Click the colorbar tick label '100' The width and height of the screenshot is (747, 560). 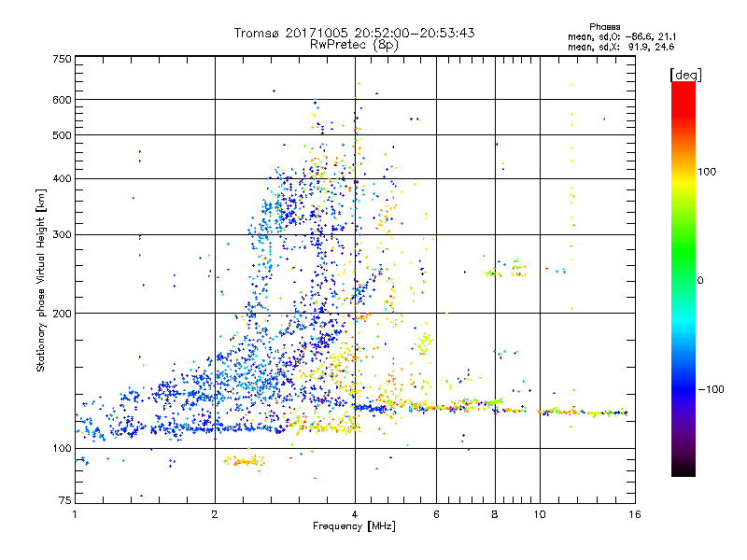[707, 172]
